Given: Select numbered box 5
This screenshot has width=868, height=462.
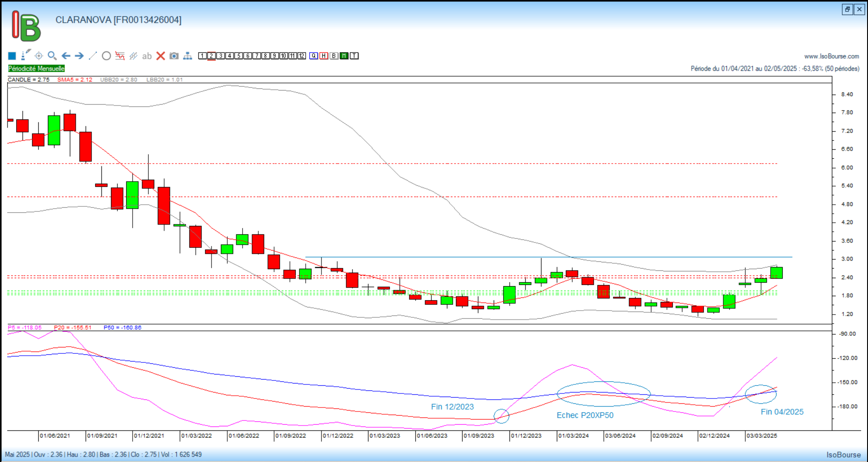Looking at the screenshot, I should [239, 56].
